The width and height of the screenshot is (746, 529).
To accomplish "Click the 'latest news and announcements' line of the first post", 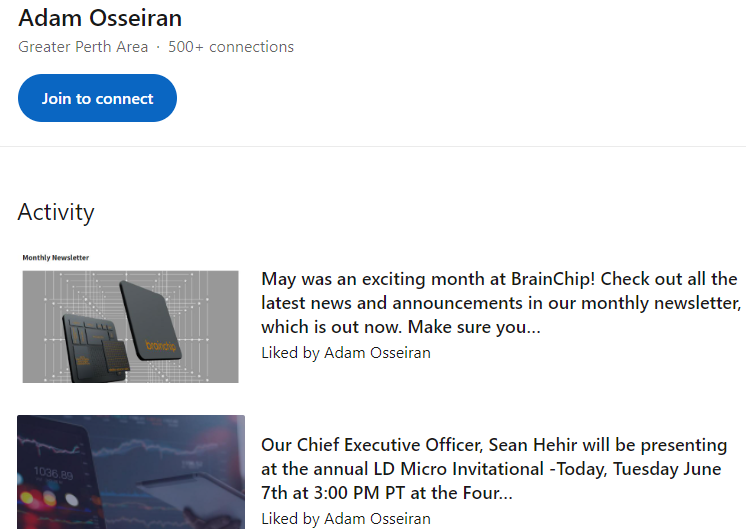I will pos(500,303).
